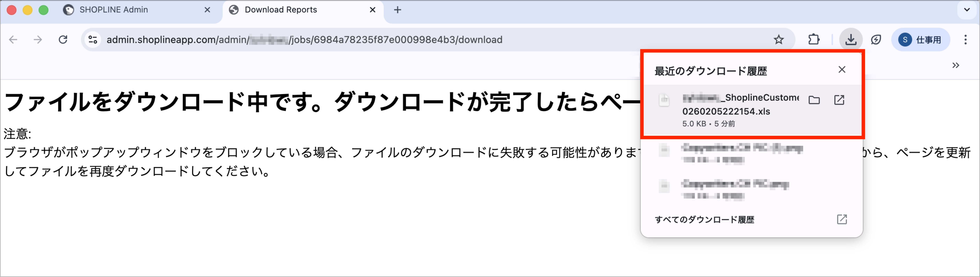Viewport: 980px width, 277px height.
Task: Click the green full-screen window button
Action: point(43,10)
